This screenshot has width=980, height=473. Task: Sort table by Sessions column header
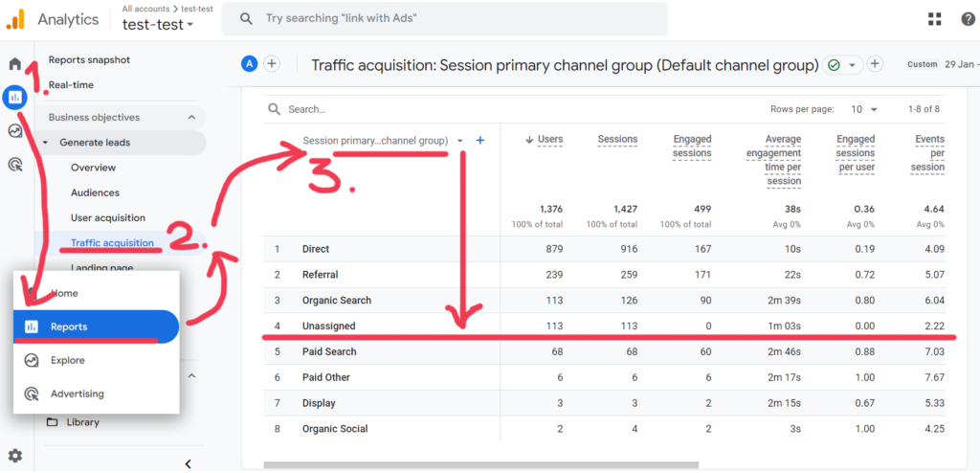click(x=617, y=140)
